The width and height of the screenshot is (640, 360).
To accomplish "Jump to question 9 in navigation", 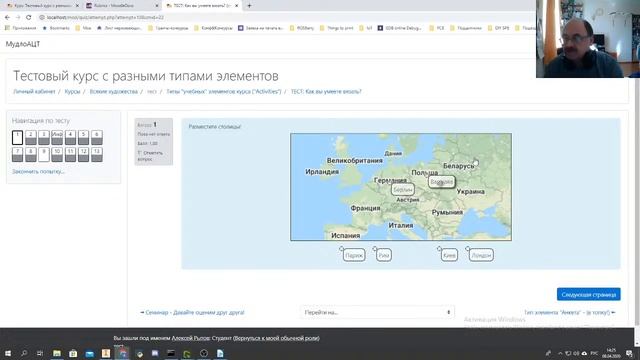I will click(44, 155).
